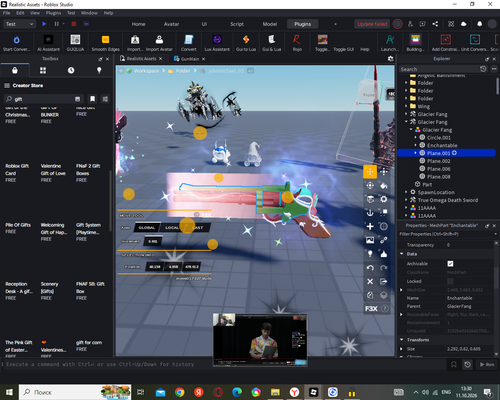
Task: Open the F3X help question icon
Action: [x=384, y=309]
